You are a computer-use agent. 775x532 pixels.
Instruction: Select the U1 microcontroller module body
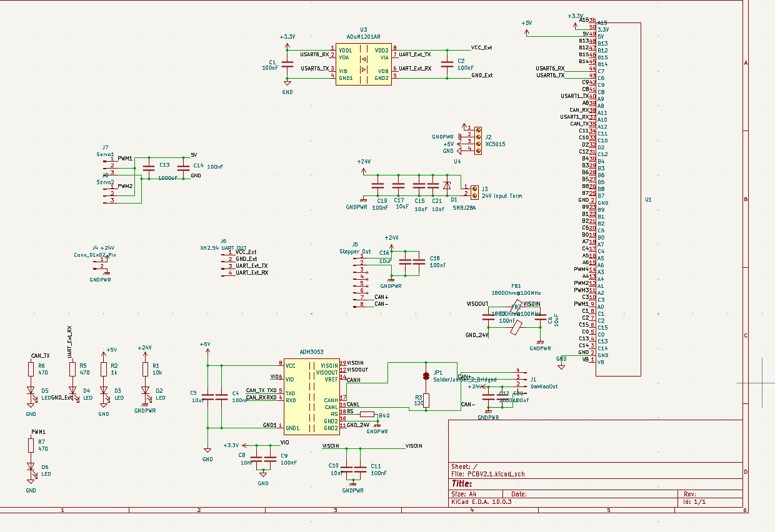(618, 199)
